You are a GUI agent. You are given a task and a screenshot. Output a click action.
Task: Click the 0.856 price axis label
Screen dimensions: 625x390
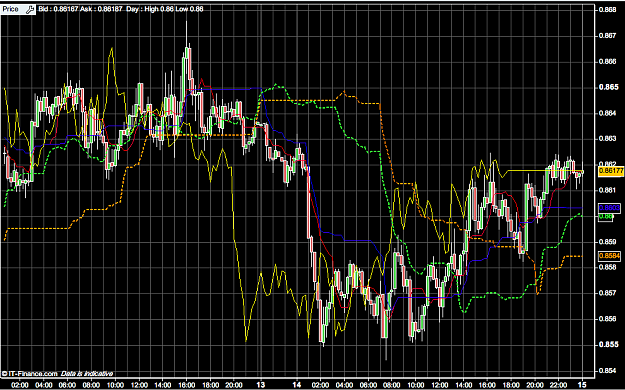click(x=608, y=319)
